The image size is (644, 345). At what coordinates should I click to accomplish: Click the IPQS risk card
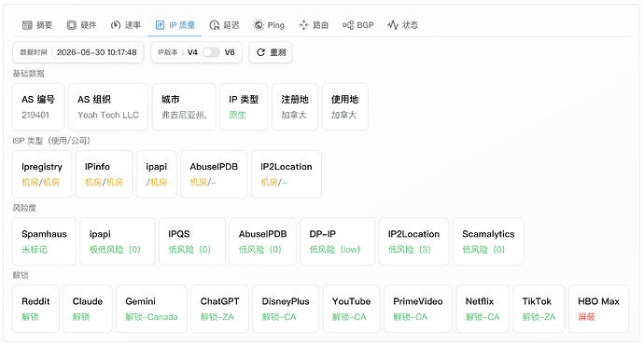click(x=192, y=241)
